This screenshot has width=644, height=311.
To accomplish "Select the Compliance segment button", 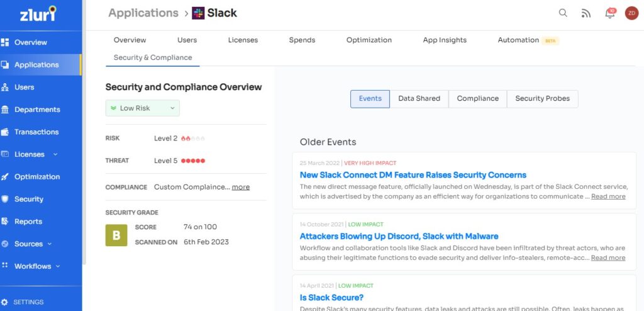I will [478, 99].
